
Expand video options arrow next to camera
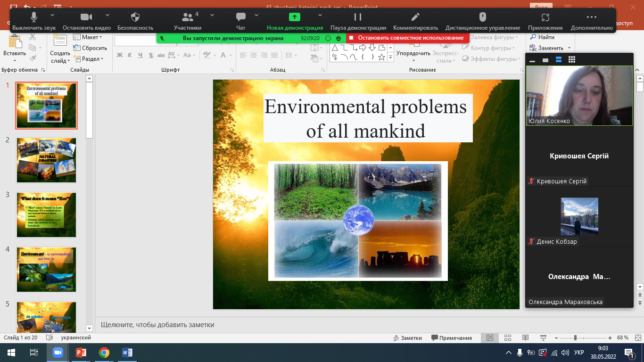click(107, 15)
